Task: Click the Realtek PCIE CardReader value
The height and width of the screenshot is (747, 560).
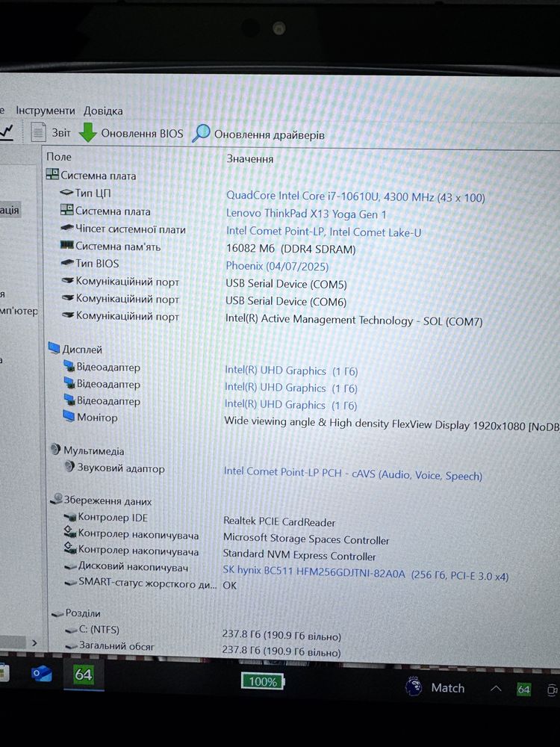Action: tap(279, 522)
